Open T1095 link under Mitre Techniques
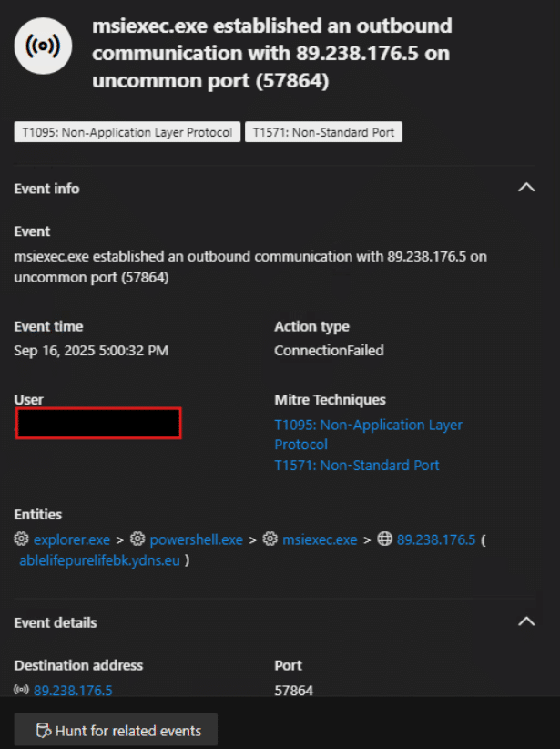Screen dimensions: 560x749 368,435
